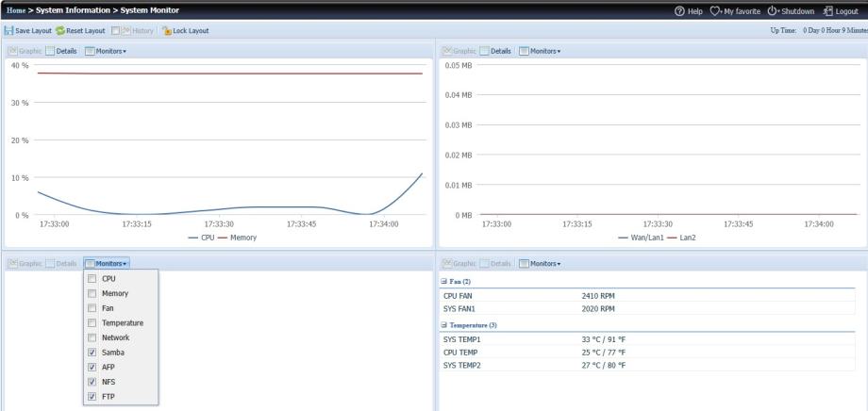Select Network in the Monitors menu
The height and width of the screenshot is (411, 868).
(x=115, y=337)
